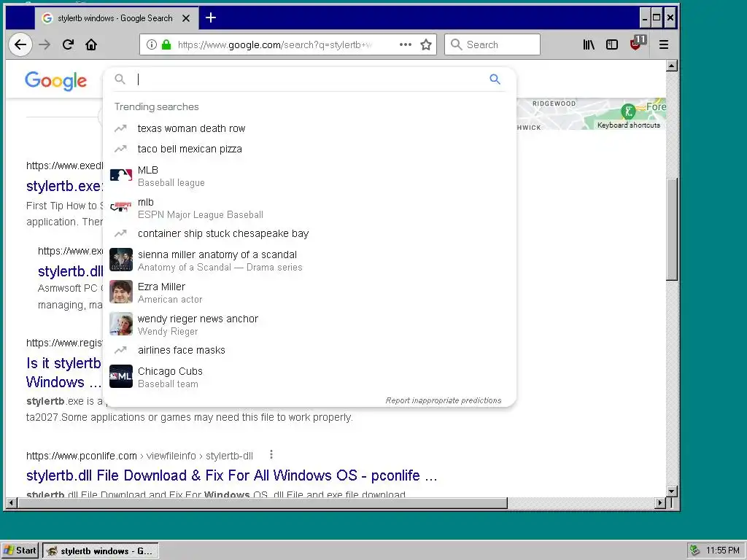Select mlb ESPN Major League Baseball suggestion
This screenshot has width=747, height=560.
[309, 208]
